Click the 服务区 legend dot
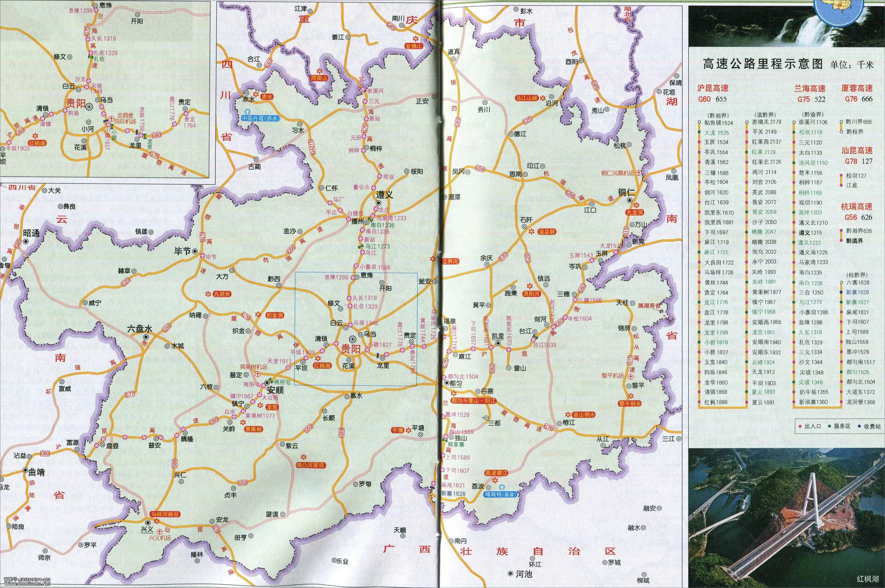 click(x=829, y=426)
